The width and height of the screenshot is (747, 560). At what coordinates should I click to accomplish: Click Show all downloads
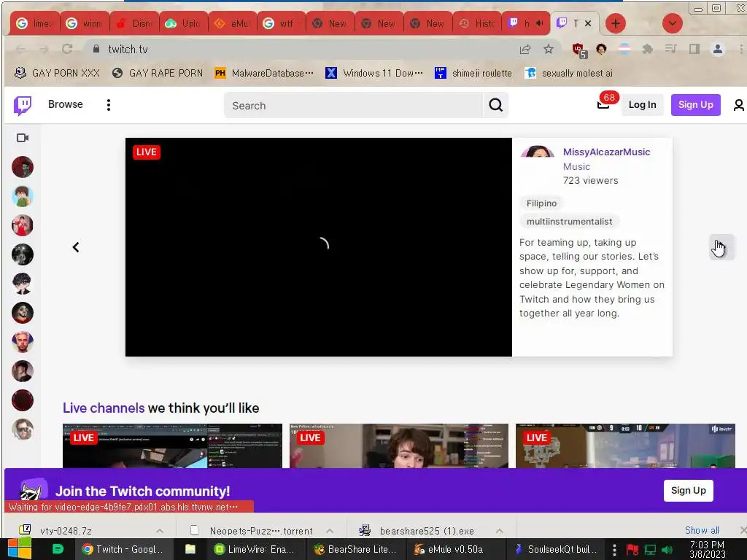click(x=702, y=530)
